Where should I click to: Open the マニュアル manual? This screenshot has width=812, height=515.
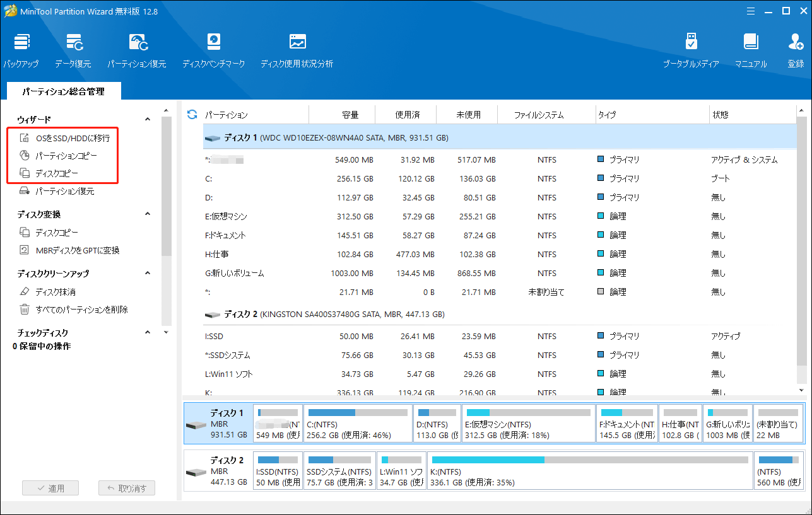[x=751, y=50]
